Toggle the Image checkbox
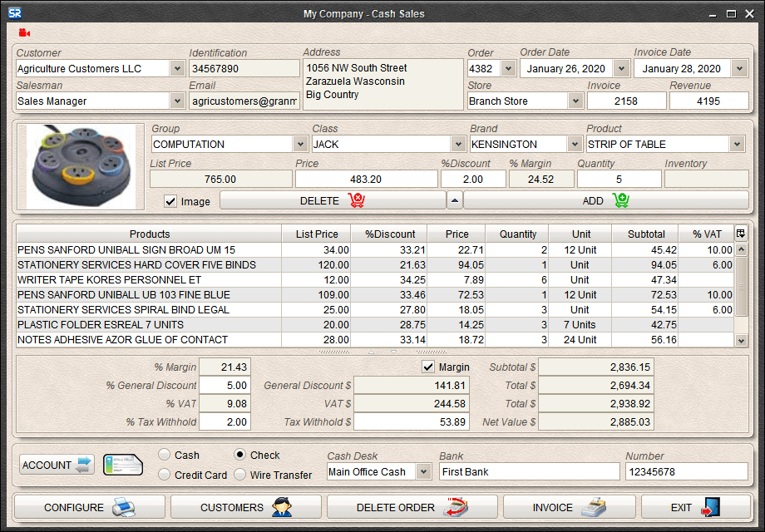 [170, 201]
